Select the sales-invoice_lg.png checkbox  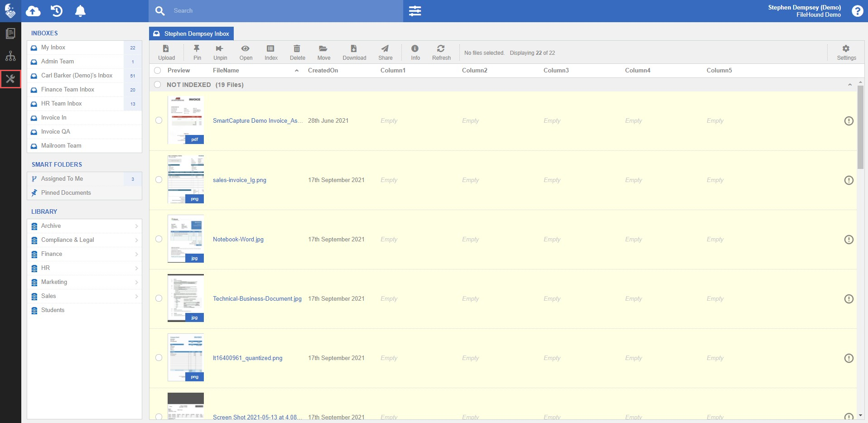(x=159, y=180)
